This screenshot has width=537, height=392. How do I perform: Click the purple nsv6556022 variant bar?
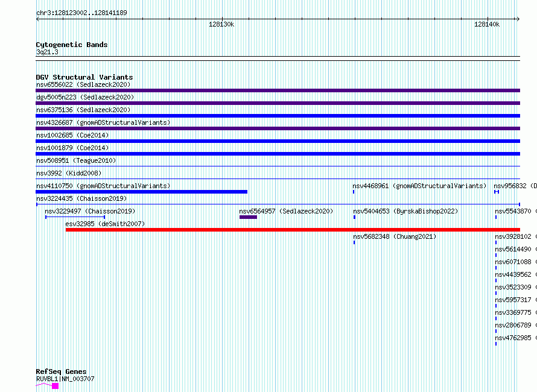coord(278,90)
